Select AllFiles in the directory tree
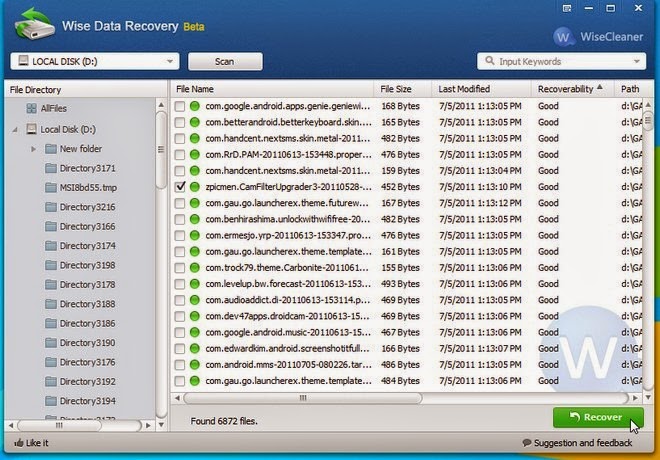 [x=53, y=108]
